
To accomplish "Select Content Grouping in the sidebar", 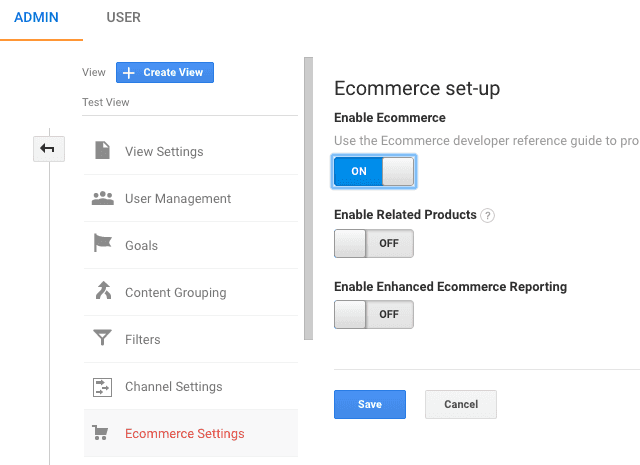I will 191,292.
